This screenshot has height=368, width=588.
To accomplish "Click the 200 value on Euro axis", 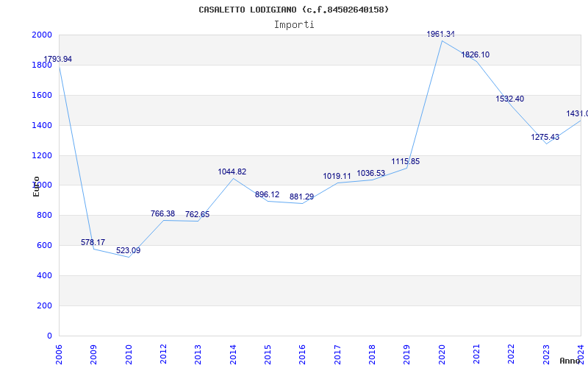I will [x=44, y=305].
